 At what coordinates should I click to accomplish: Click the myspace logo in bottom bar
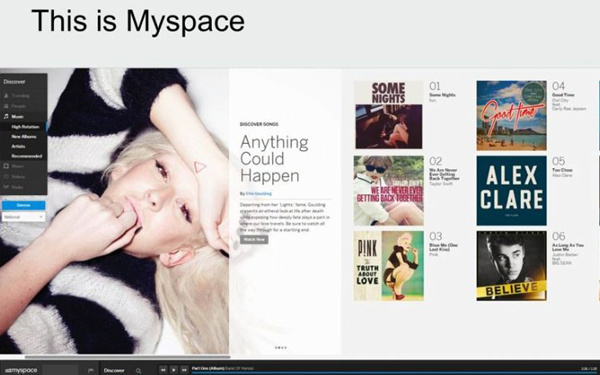tap(21, 370)
